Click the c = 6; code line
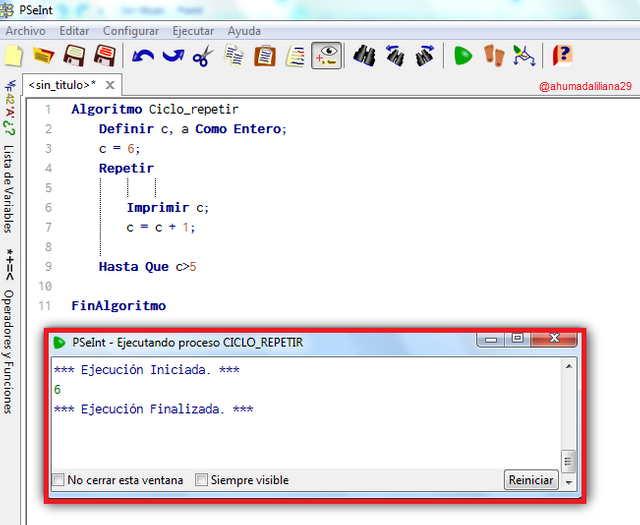Image resolution: width=640 pixels, height=525 pixels. (119, 149)
